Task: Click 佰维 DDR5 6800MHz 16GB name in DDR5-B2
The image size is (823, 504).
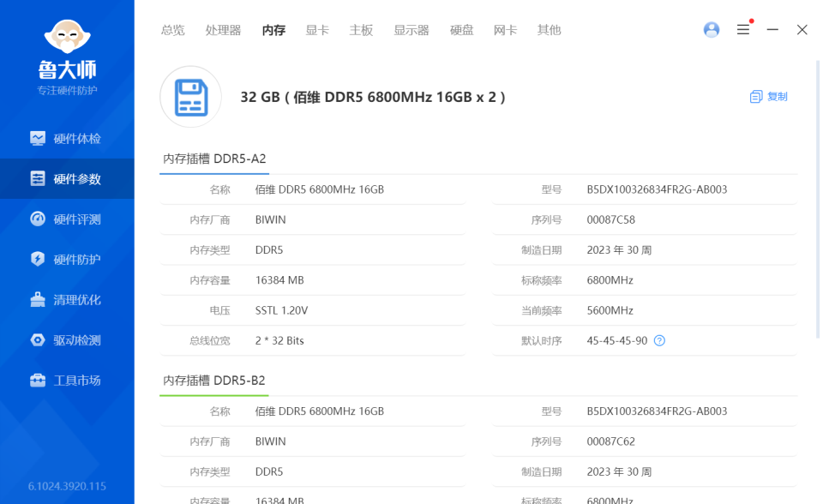Action: (319, 411)
